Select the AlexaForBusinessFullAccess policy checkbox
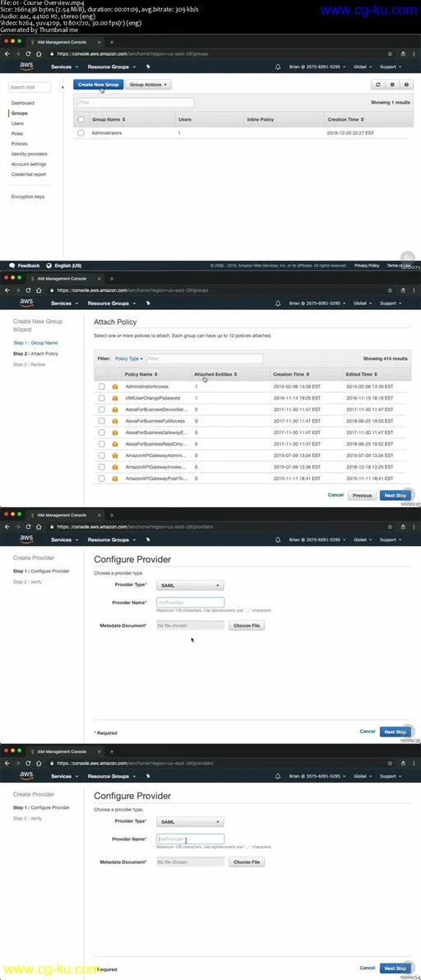This screenshot has height=980, width=421. (x=101, y=421)
